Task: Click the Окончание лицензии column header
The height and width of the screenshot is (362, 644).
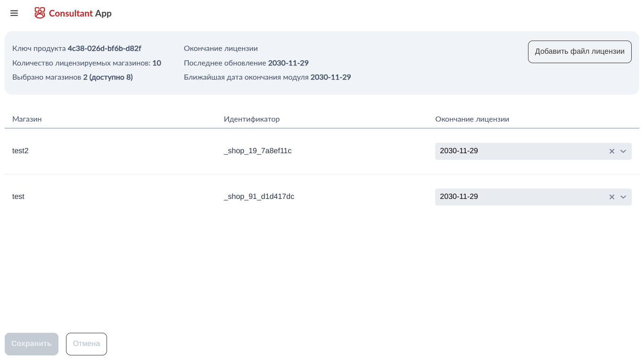Action: pyautogui.click(x=472, y=119)
